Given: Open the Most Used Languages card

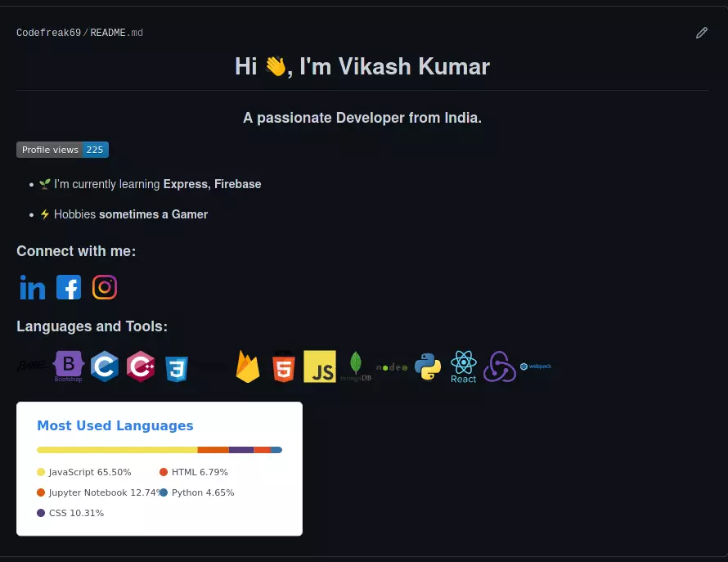Looking at the screenshot, I should click(x=160, y=469).
